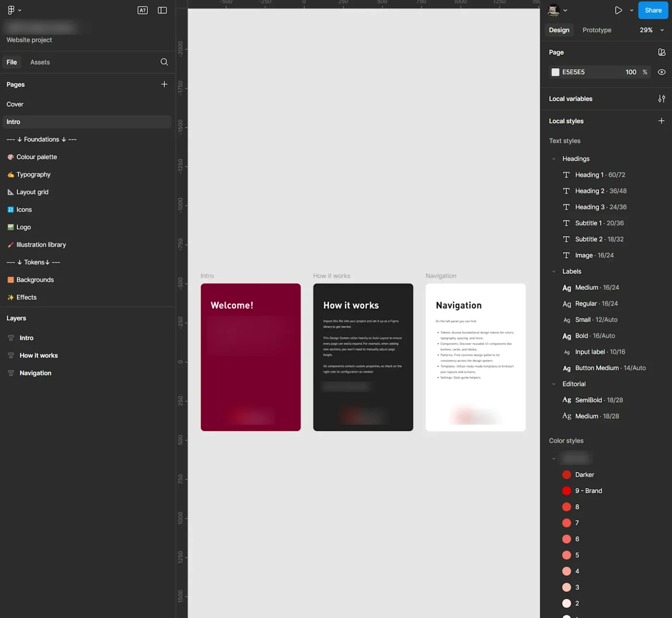Click the page opacity 100 field
Image resolution: width=672 pixels, height=618 pixels.
pyautogui.click(x=631, y=72)
